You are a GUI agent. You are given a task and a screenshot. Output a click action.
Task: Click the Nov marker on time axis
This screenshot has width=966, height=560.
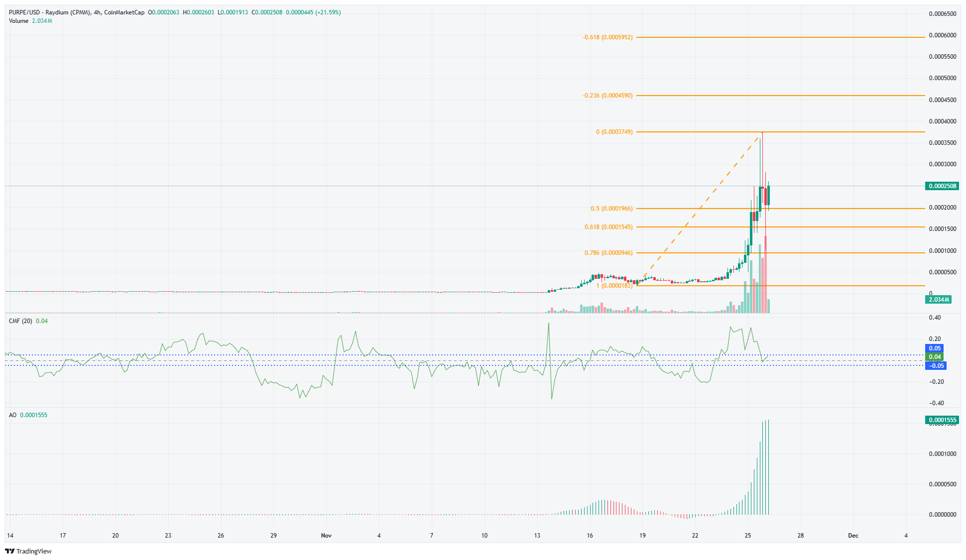pos(326,536)
